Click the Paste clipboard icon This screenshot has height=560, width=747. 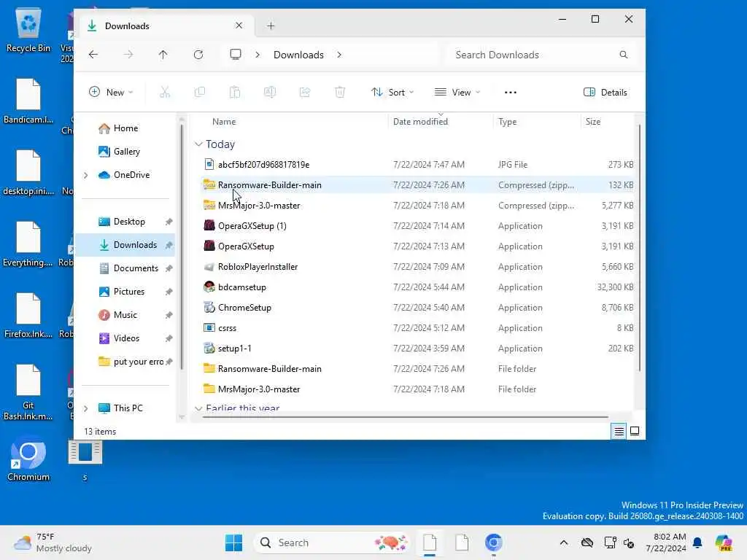click(235, 93)
